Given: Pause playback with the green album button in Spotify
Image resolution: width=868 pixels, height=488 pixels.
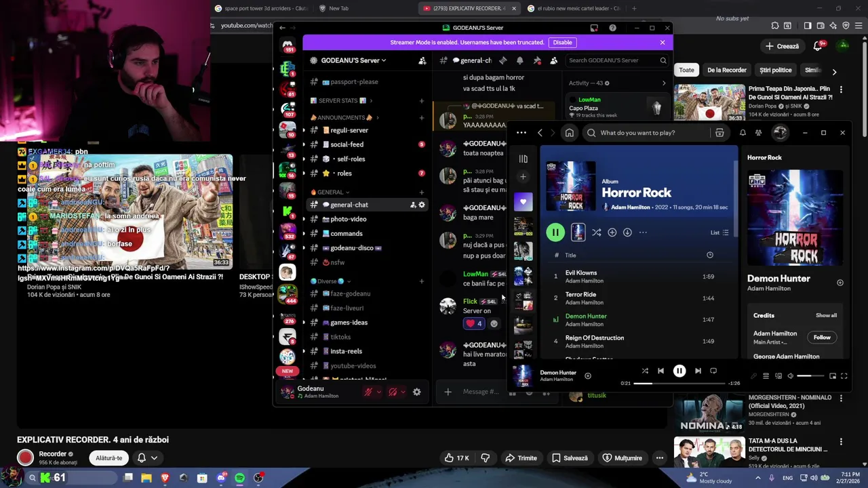Looking at the screenshot, I should [555, 232].
